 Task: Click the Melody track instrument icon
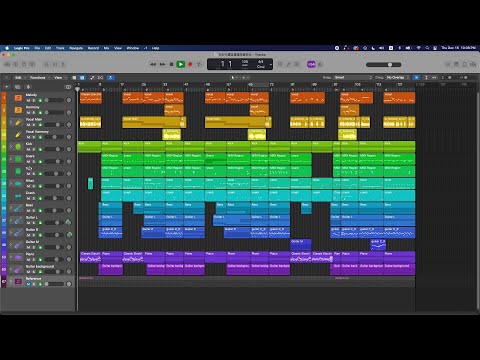pos(18,98)
